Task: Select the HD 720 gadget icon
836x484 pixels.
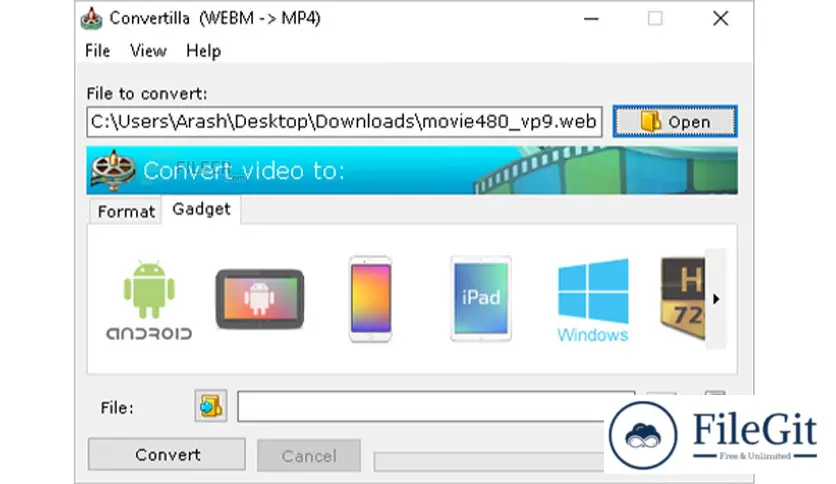Action: coord(682,299)
